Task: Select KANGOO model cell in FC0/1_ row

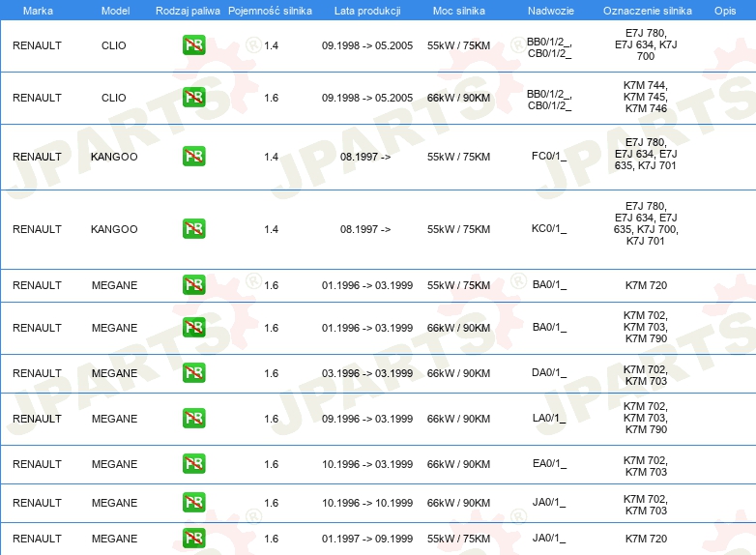Action: click(114, 157)
